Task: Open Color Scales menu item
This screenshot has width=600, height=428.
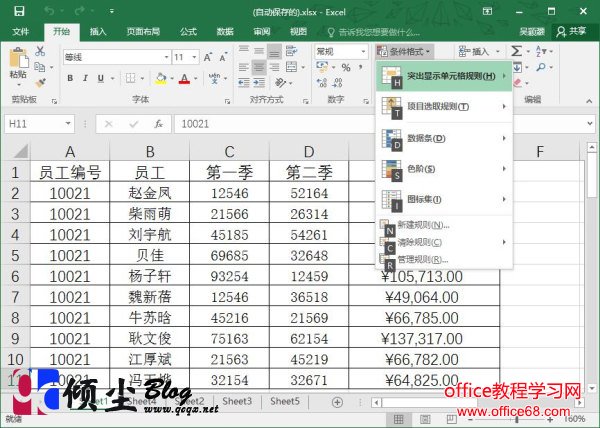Action: [x=444, y=169]
